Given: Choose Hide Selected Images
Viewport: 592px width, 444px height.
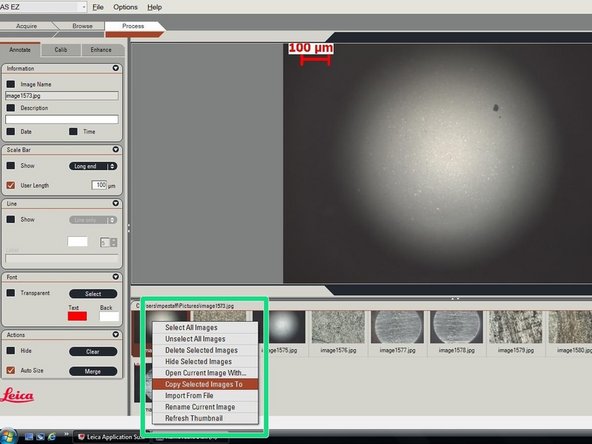Looking at the screenshot, I should click(205, 362).
